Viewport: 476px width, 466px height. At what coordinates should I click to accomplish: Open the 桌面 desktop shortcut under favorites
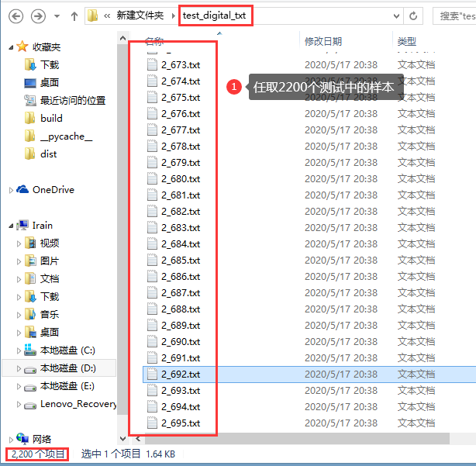click(50, 82)
